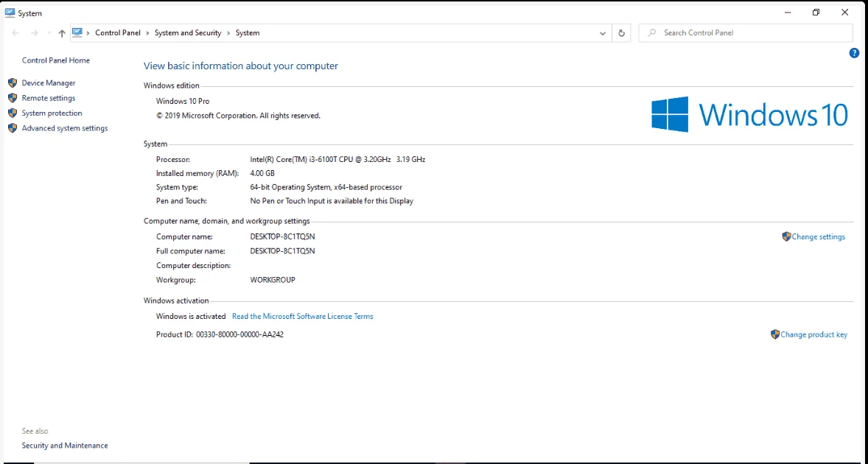Click the Computer name value DESKTOP-8C1TQ5N
868x464 pixels.
(282, 236)
